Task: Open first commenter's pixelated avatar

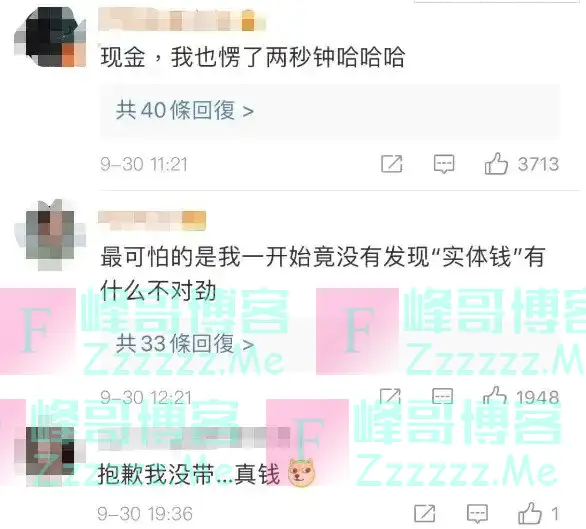Action: (50, 37)
